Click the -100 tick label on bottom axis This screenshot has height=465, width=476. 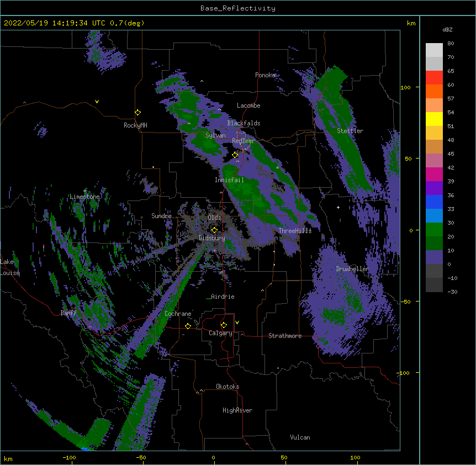69,457
